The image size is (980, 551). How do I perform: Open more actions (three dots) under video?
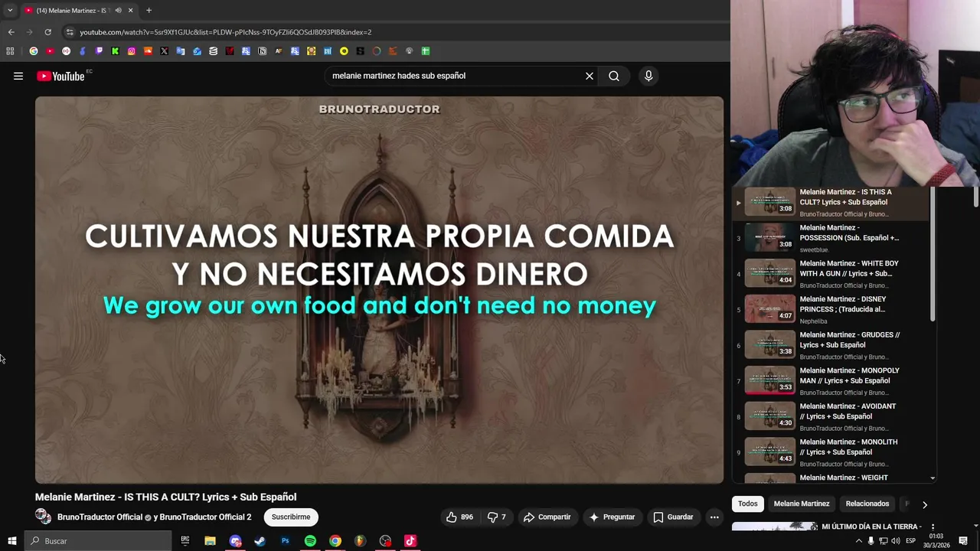point(714,517)
